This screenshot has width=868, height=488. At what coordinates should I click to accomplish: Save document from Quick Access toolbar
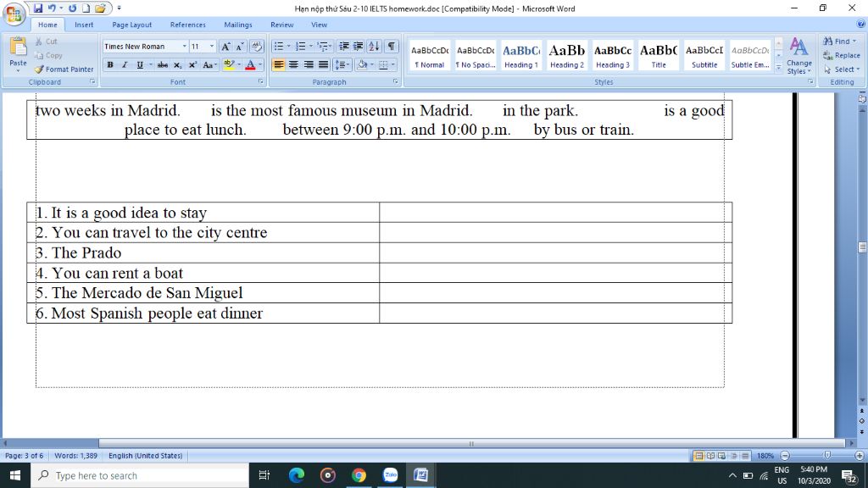[37, 8]
